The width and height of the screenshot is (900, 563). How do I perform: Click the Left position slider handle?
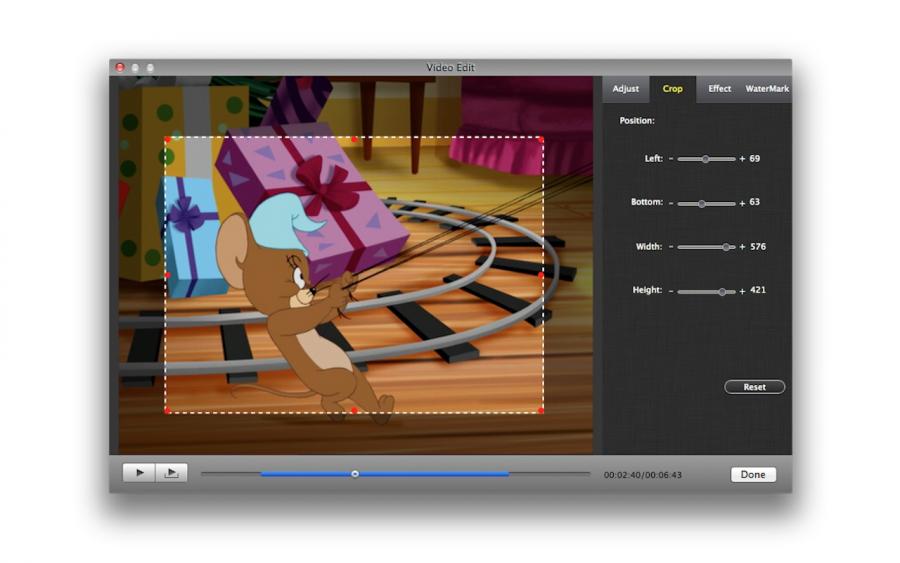click(x=705, y=159)
